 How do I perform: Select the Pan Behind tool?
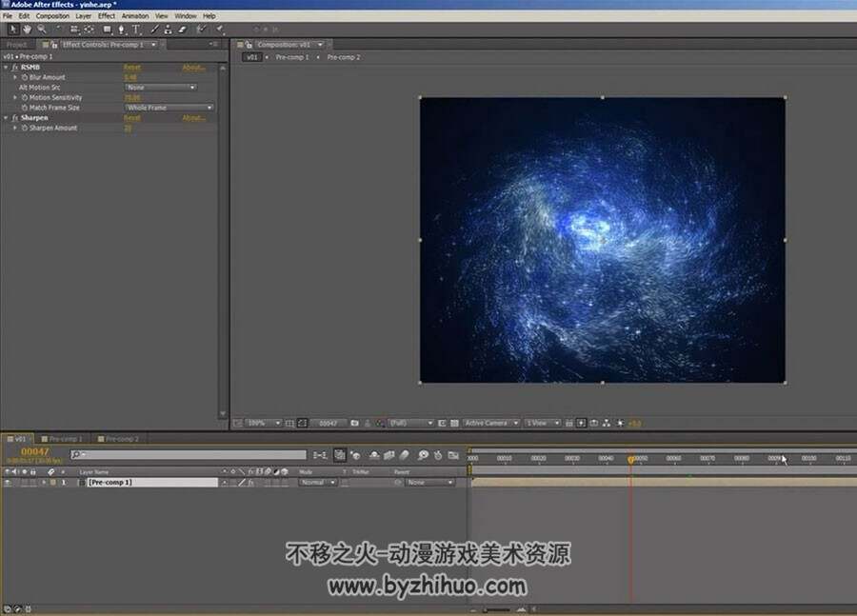90,29
